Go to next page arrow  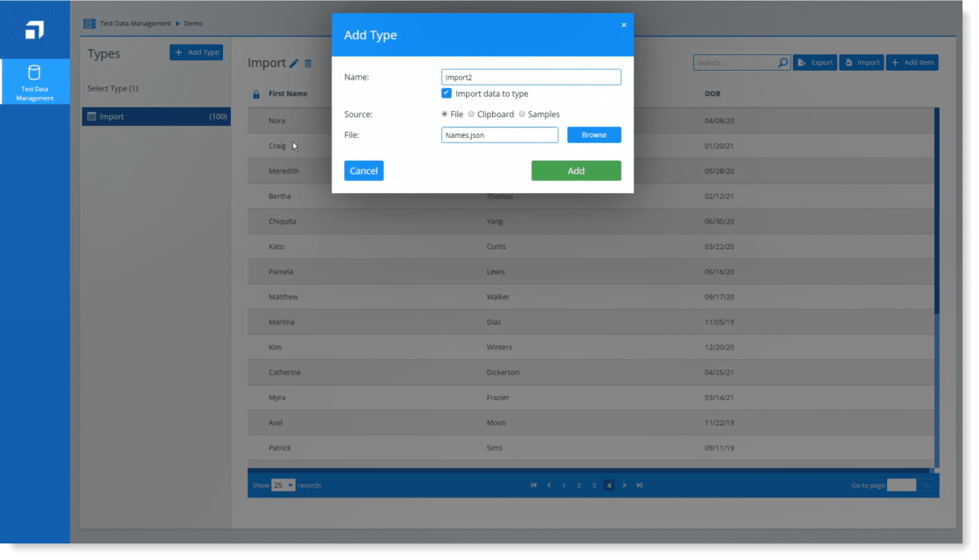click(x=624, y=485)
